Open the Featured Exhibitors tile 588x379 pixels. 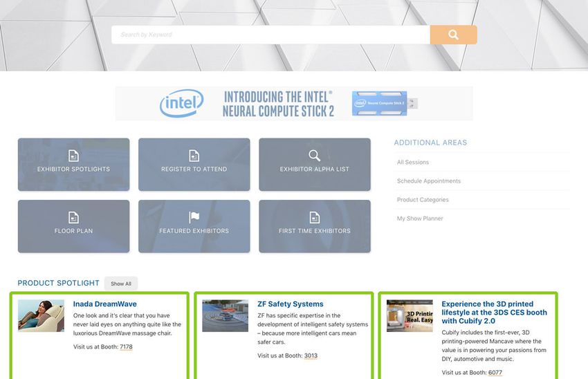coord(194,226)
